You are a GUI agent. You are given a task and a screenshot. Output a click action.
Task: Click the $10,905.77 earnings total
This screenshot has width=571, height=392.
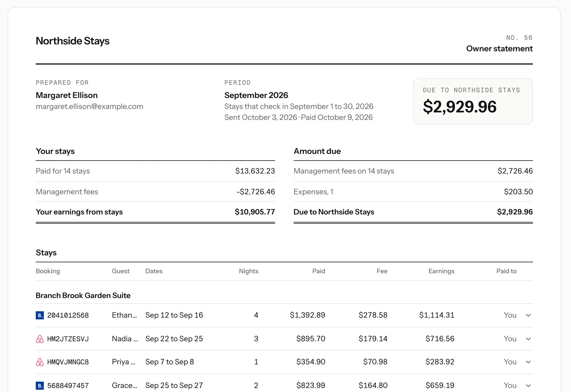(x=255, y=212)
